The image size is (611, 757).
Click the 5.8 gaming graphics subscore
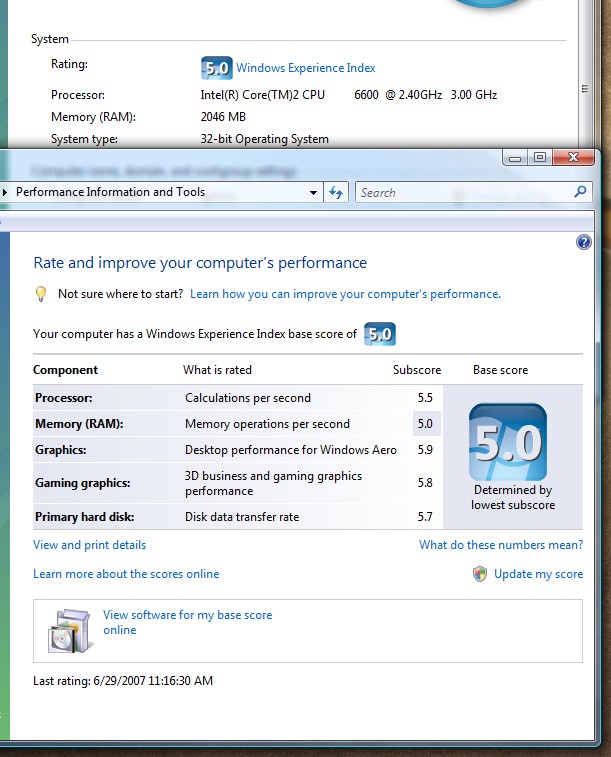coord(425,483)
